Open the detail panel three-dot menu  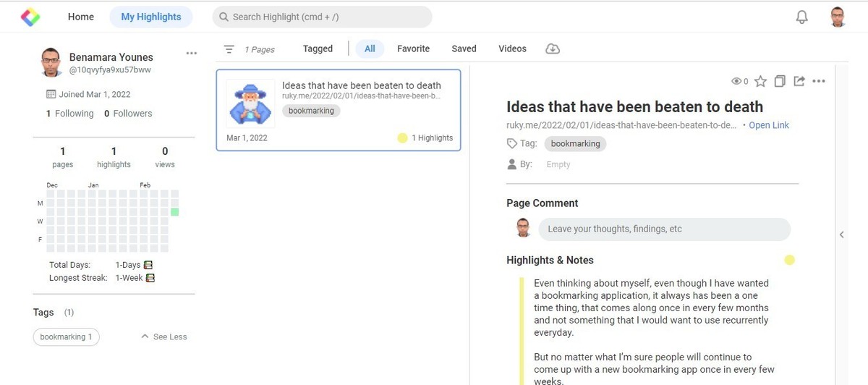[x=819, y=81]
